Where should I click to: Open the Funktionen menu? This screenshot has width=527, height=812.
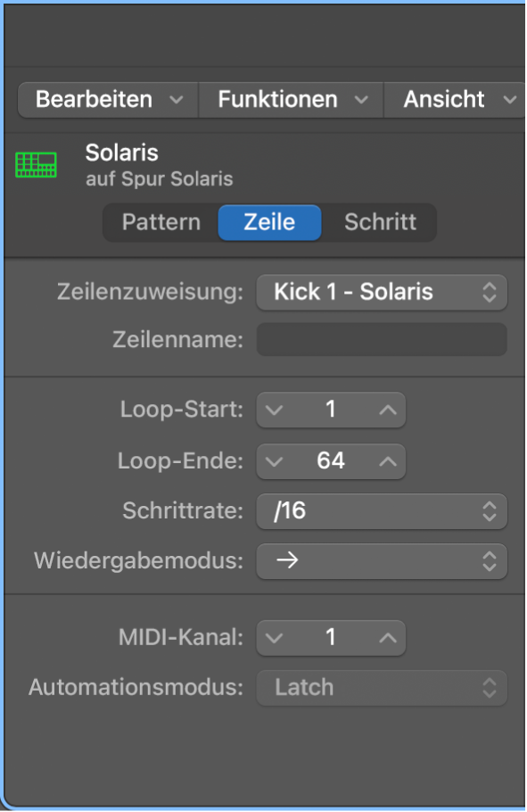[x=290, y=99]
